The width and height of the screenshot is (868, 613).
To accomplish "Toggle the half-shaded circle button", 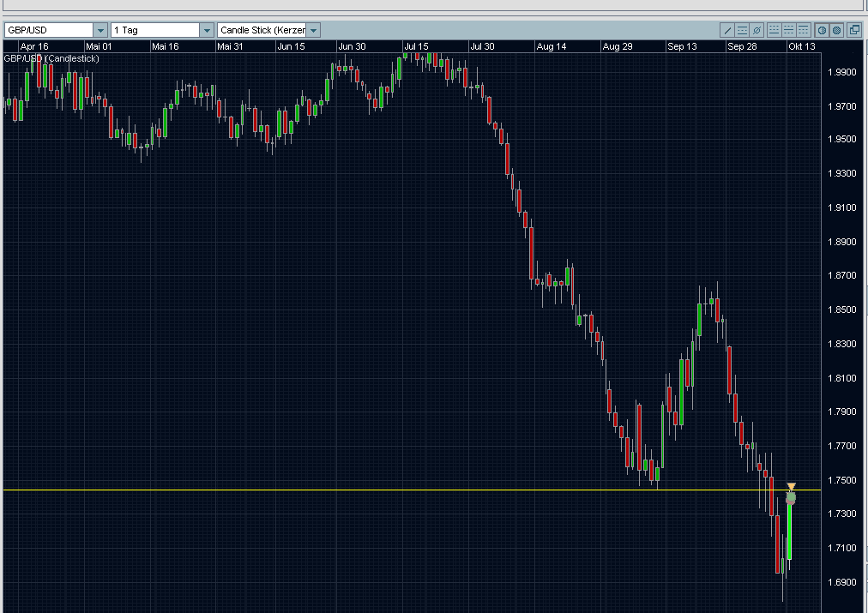I will 822,30.
